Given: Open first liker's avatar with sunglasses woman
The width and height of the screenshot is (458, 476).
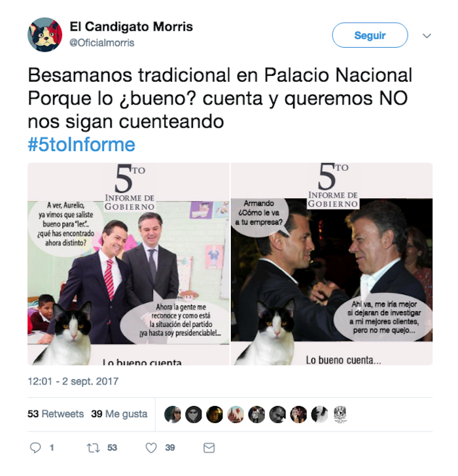Looking at the screenshot, I should click(173, 414).
